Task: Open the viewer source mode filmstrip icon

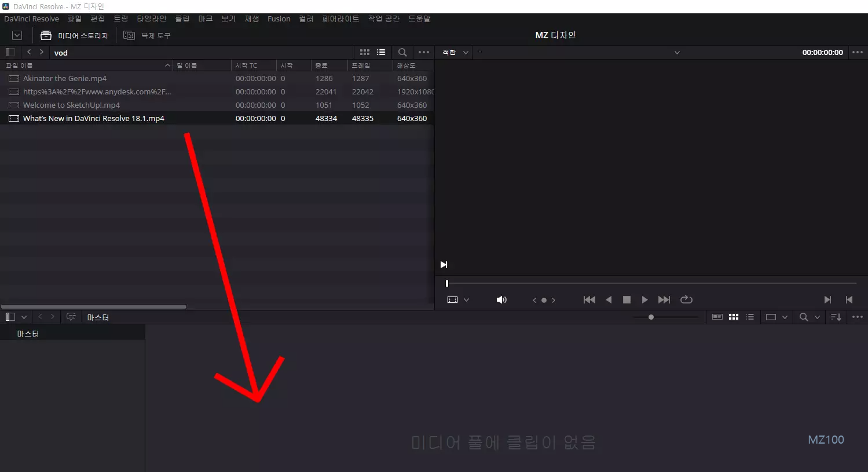Action: point(453,299)
